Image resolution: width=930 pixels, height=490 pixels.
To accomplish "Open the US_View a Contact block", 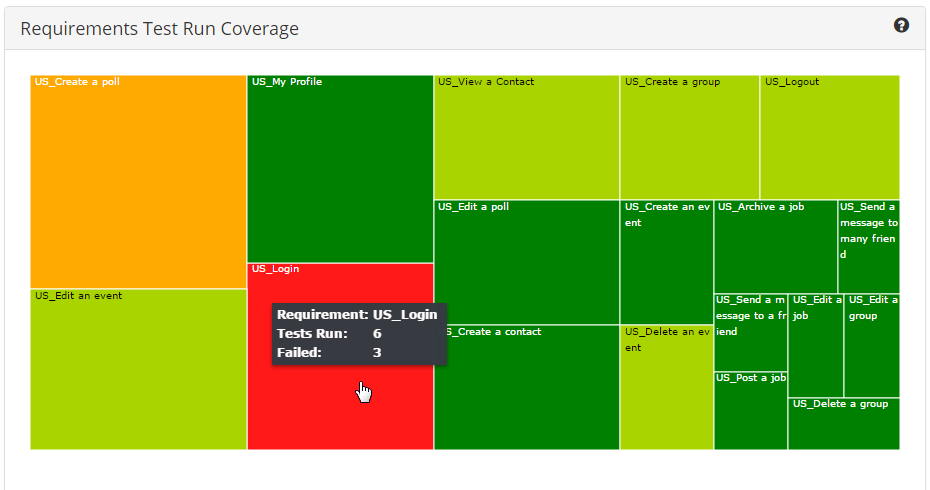I will 526,137.
